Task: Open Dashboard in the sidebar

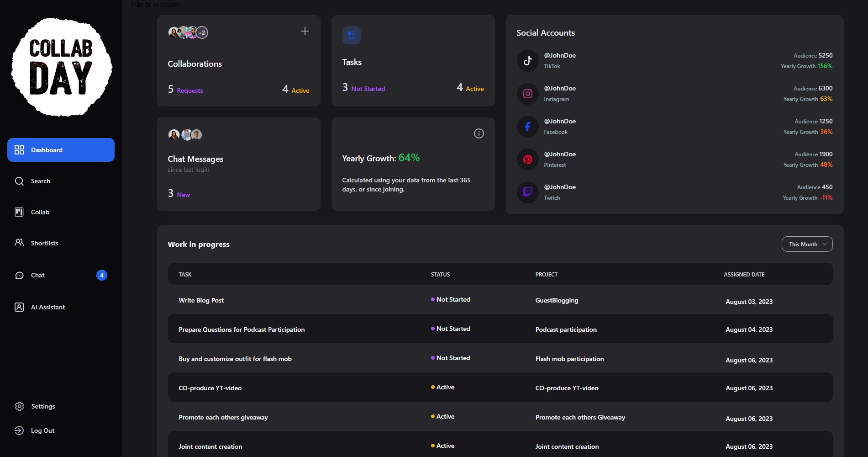Action: 61,150
